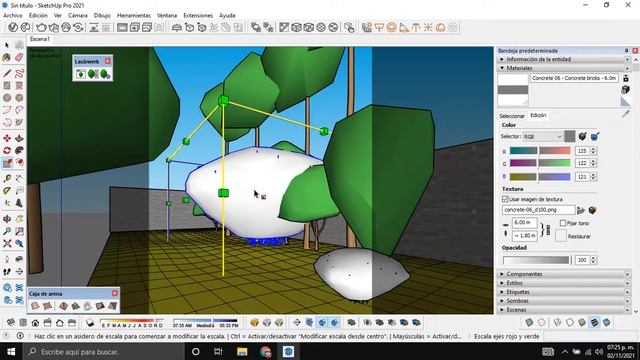Activate the Rotate tool
The image size is (640, 360).
[x=7, y=151]
